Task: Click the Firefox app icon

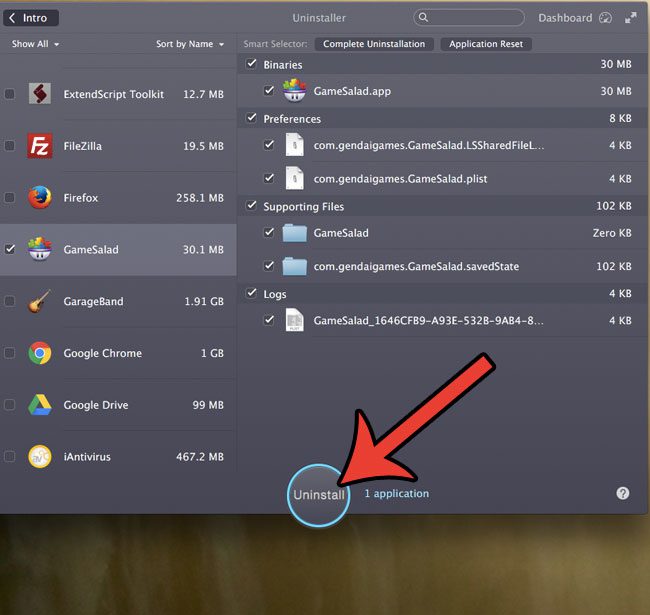Action: (40, 198)
